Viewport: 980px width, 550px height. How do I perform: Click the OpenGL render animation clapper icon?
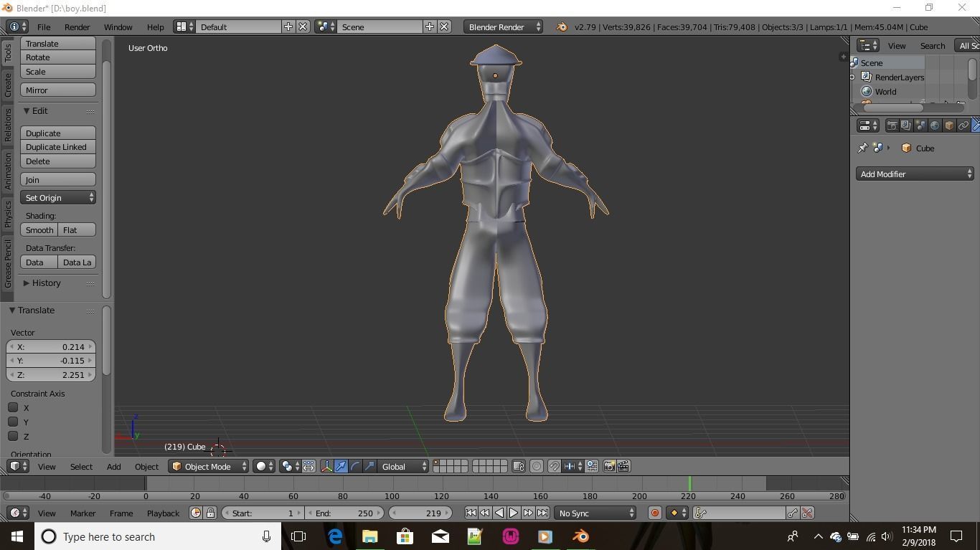[x=623, y=467]
